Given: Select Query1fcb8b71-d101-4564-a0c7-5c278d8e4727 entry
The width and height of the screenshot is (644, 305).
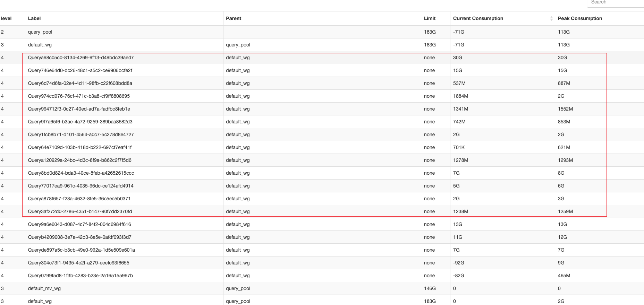Looking at the screenshot, I should [x=81, y=134].
